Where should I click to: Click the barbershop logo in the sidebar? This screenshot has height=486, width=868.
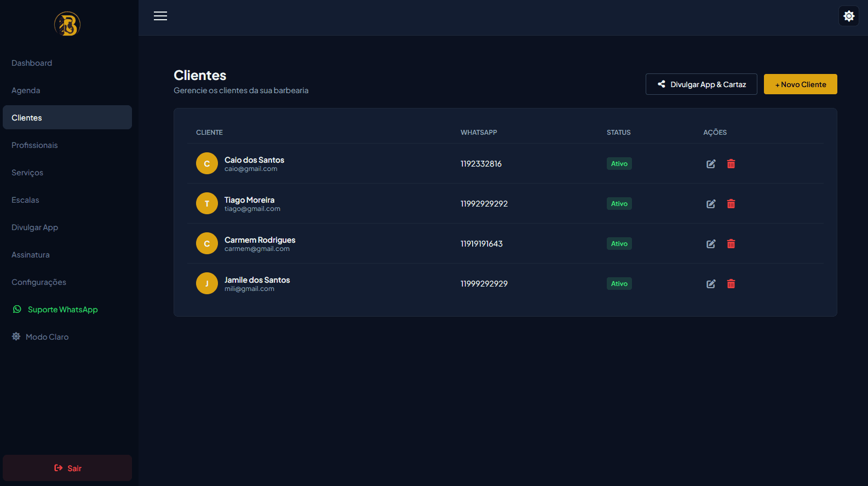[67, 24]
